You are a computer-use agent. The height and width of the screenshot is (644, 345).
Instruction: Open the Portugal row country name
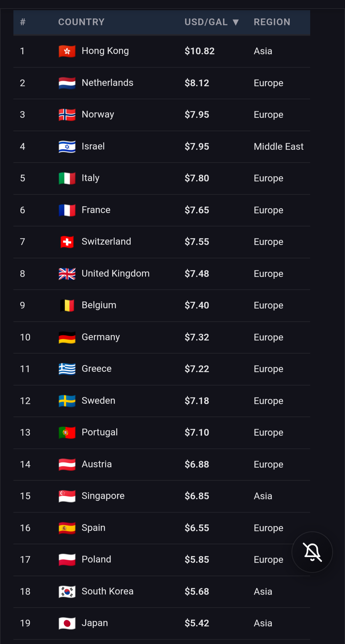(x=100, y=432)
